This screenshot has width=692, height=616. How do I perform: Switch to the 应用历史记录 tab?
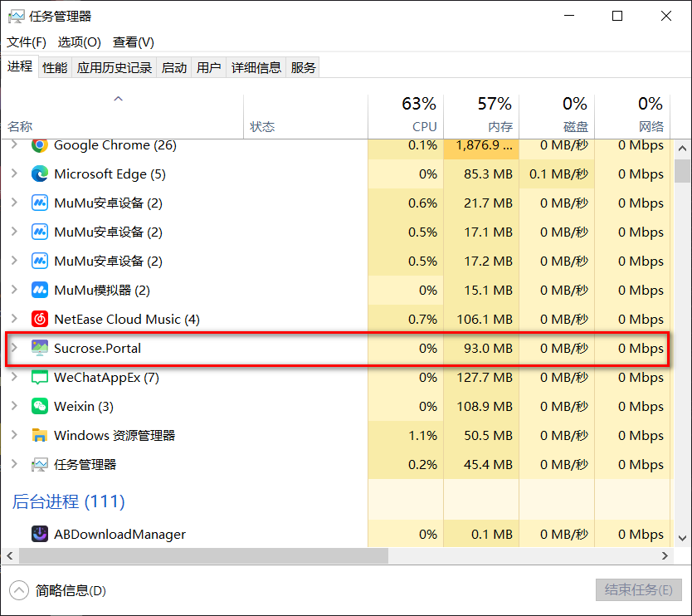(x=115, y=67)
